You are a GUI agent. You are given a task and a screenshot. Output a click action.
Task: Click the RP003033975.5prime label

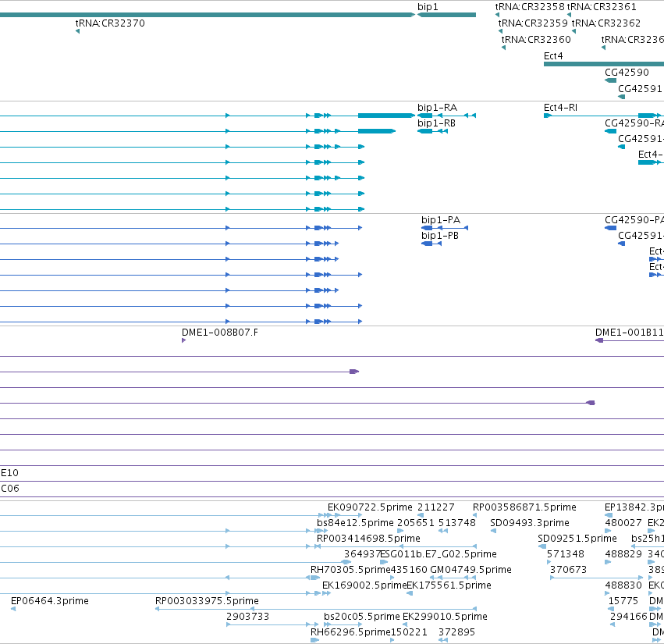click(207, 601)
